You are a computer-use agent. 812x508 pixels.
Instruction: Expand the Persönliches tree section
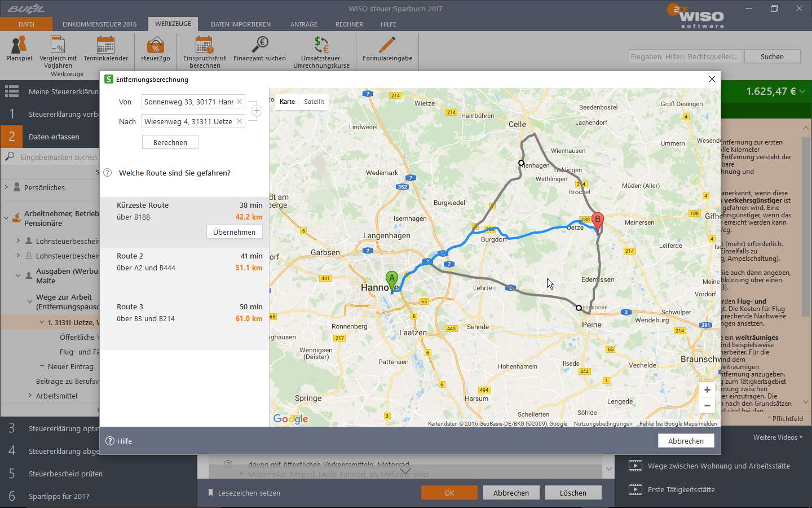coord(7,187)
